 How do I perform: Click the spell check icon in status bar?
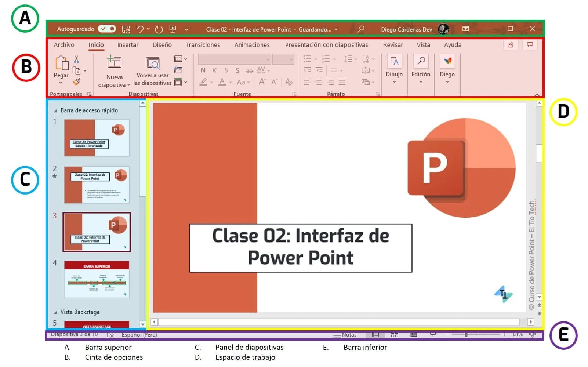pyautogui.click(x=110, y=335)
